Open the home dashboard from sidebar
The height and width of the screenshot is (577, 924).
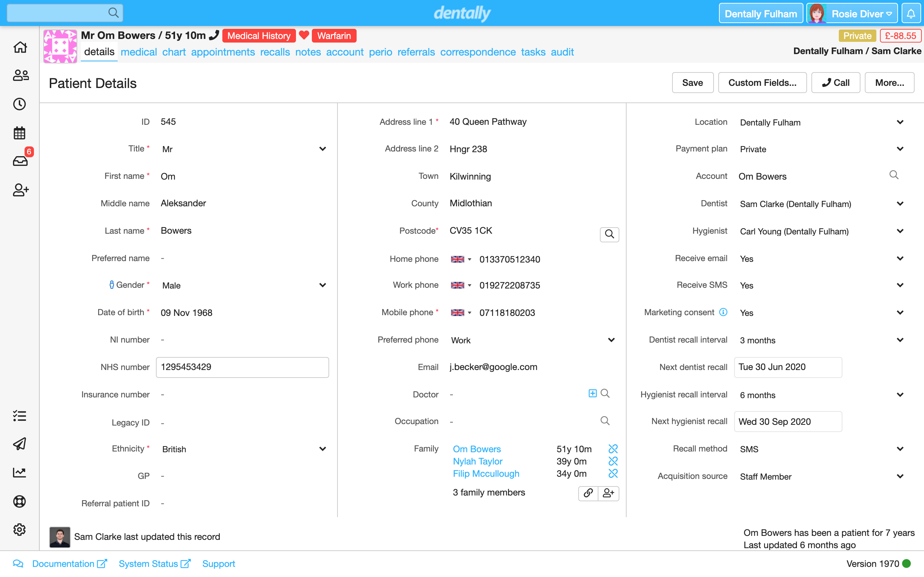coord(20,47)
